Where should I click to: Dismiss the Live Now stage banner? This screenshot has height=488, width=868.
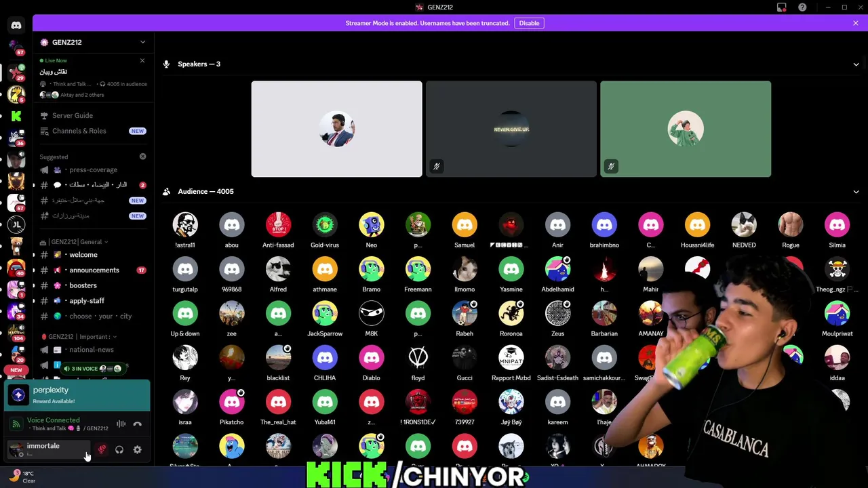(142, 61)
